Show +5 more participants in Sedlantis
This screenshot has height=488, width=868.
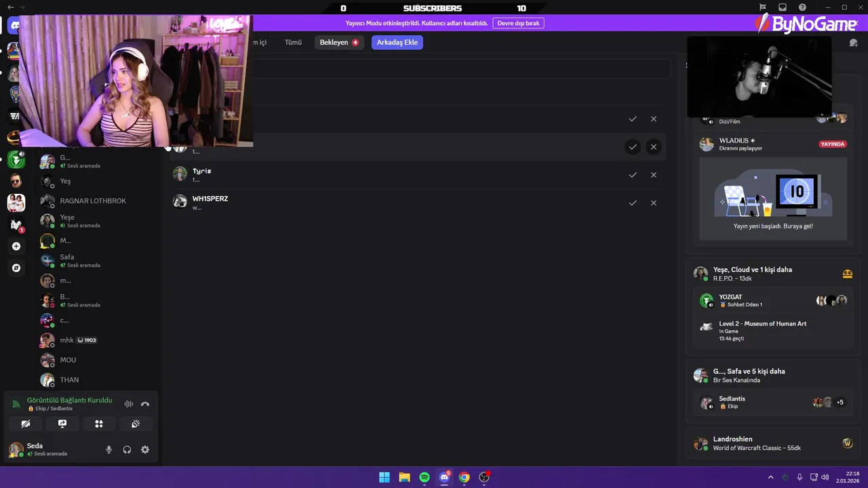tap(840, 402)
